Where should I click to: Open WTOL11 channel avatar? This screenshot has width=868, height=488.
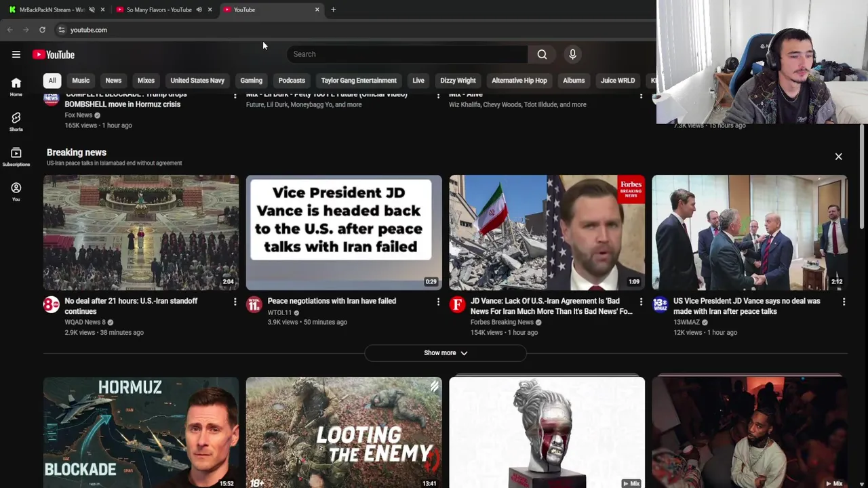click(254, 304)
